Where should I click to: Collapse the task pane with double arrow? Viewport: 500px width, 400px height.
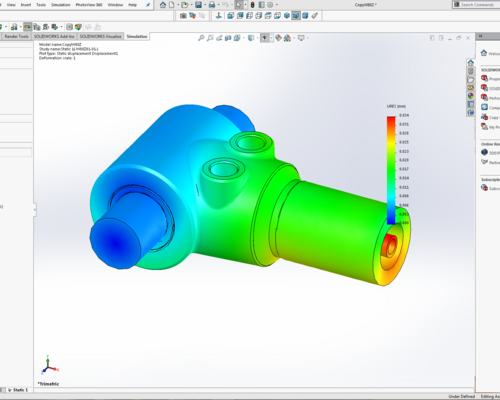point(480,36)
